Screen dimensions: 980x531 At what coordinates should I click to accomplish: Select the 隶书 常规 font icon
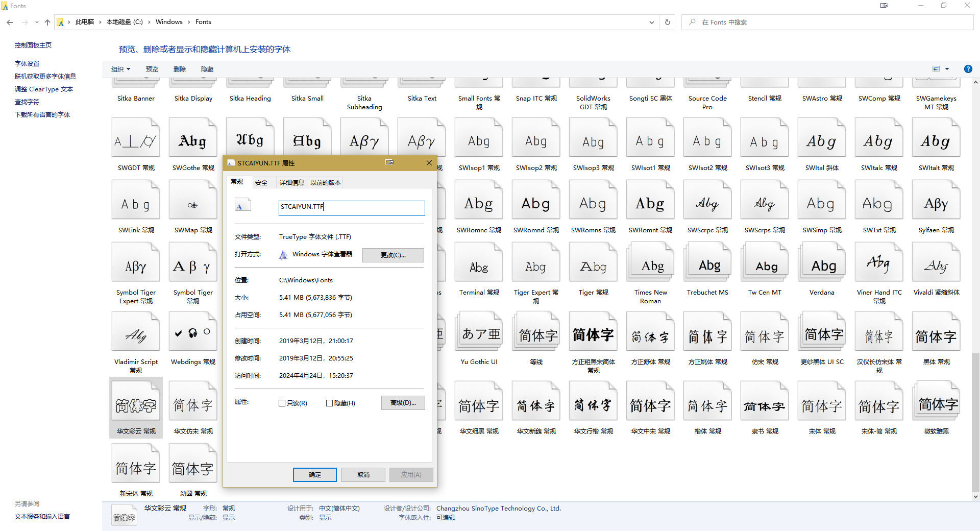tap(765, 401)
